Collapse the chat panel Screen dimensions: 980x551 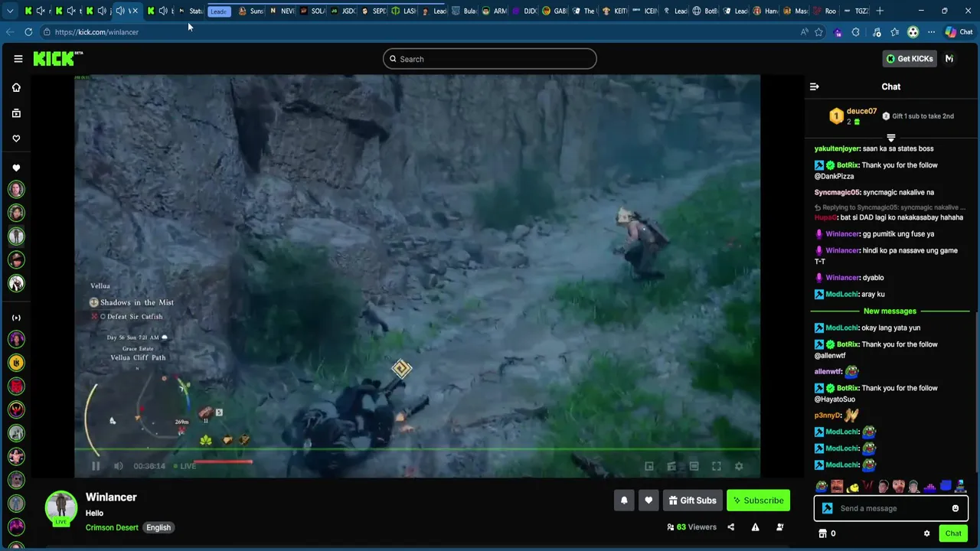(814, 86)
